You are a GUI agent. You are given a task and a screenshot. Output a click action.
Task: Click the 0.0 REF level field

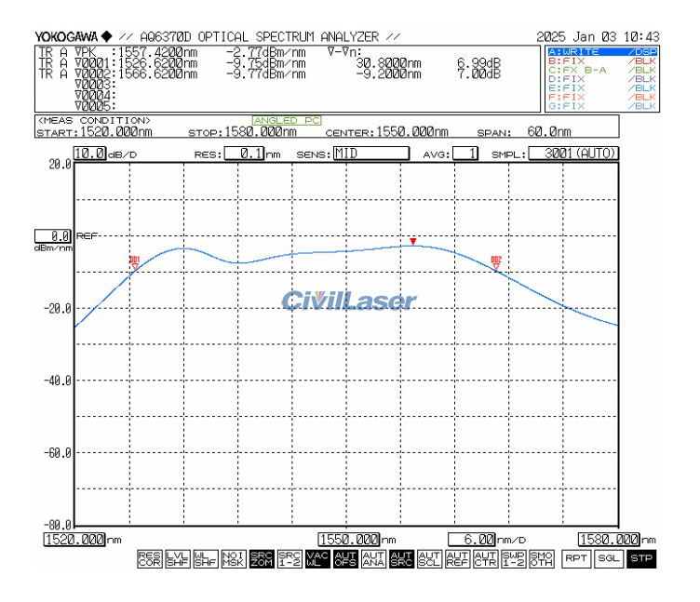pos(53,235)
